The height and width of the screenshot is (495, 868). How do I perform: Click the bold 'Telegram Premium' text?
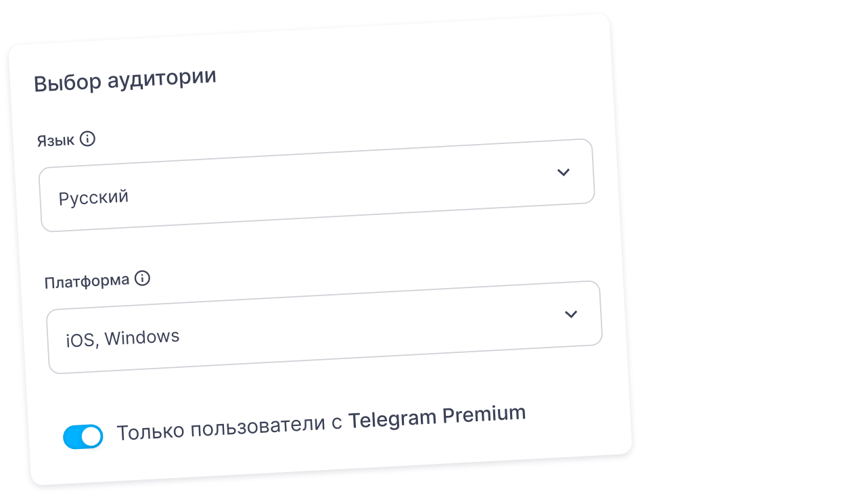tap(436, 416)
